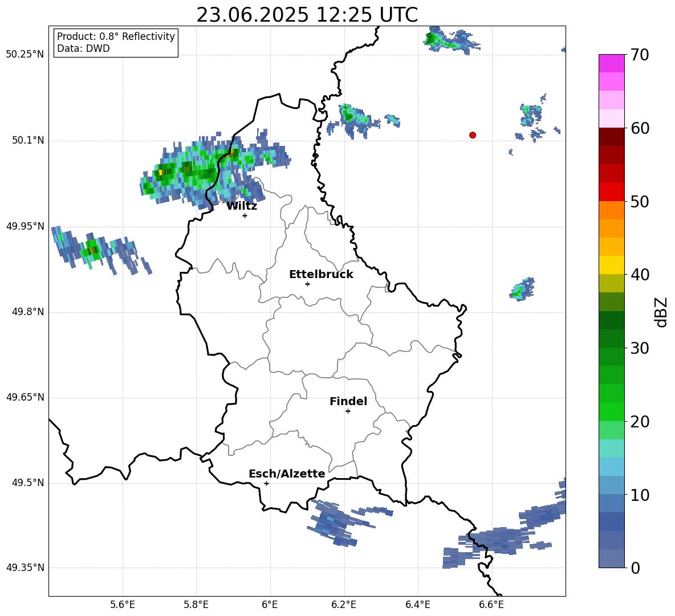Click the 6.6°E longitude label
Screen dimensions: 675x616
click(491, 605)
